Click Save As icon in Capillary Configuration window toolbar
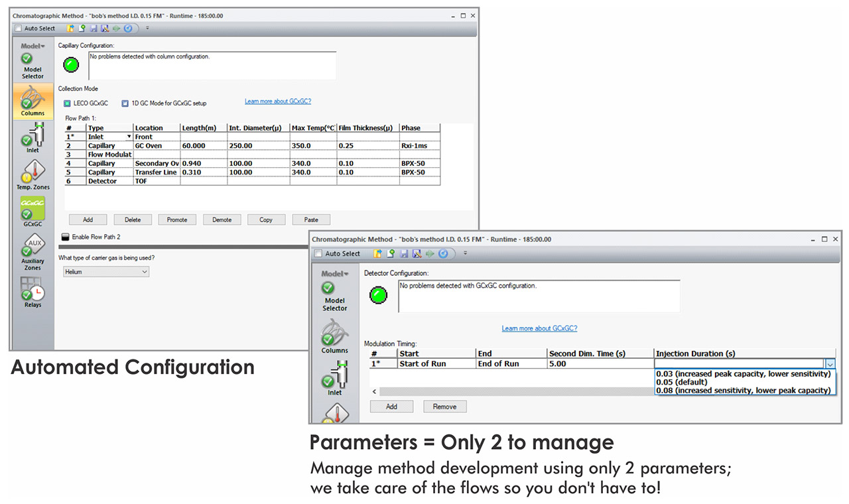Screen dimensions: 849x504 tap(105, 29)
